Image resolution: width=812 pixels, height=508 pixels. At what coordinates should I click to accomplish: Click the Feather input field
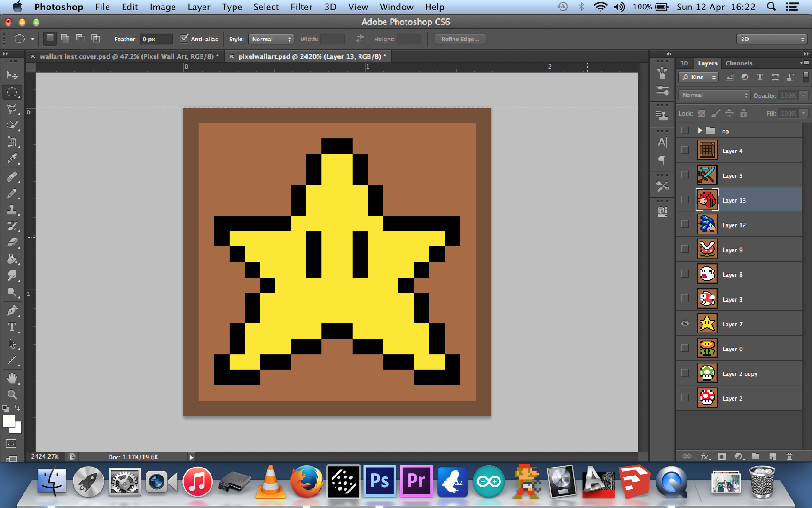[x=156, y=39]
